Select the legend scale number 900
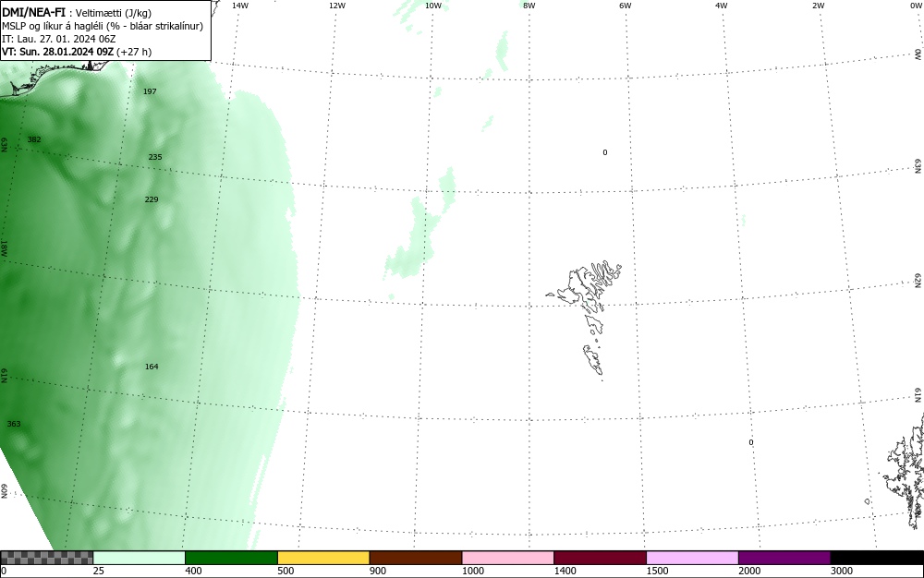The image size is (924, 578). (x=378, y=571)
